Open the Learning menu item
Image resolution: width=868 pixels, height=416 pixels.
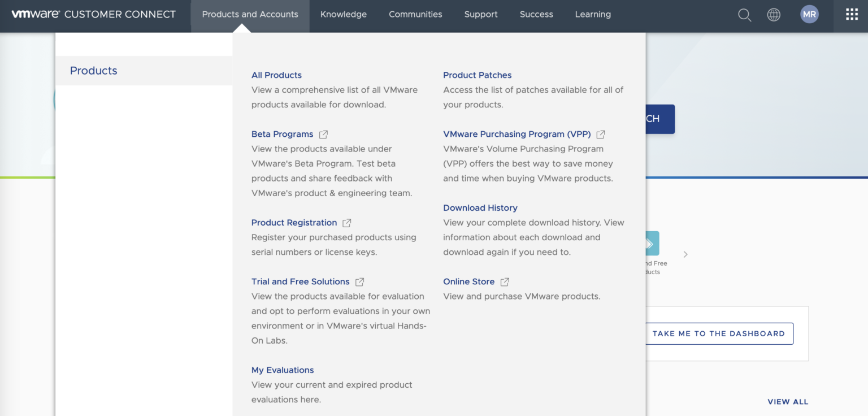(x=593, y=15)
